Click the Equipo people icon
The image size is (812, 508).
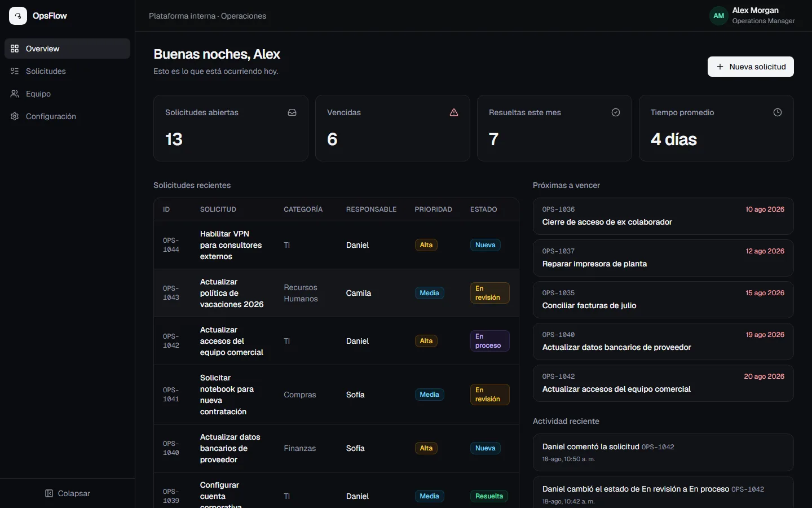[x=15, y=94]
